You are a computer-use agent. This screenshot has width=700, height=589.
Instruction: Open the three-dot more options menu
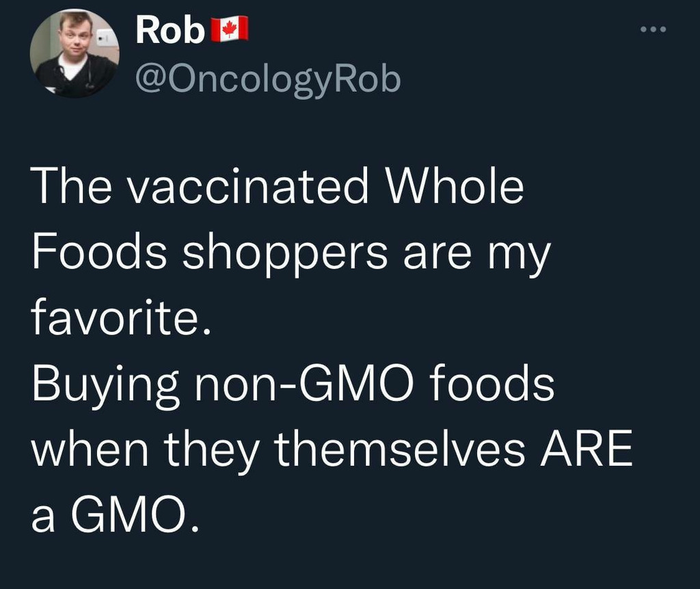(652, 30)
